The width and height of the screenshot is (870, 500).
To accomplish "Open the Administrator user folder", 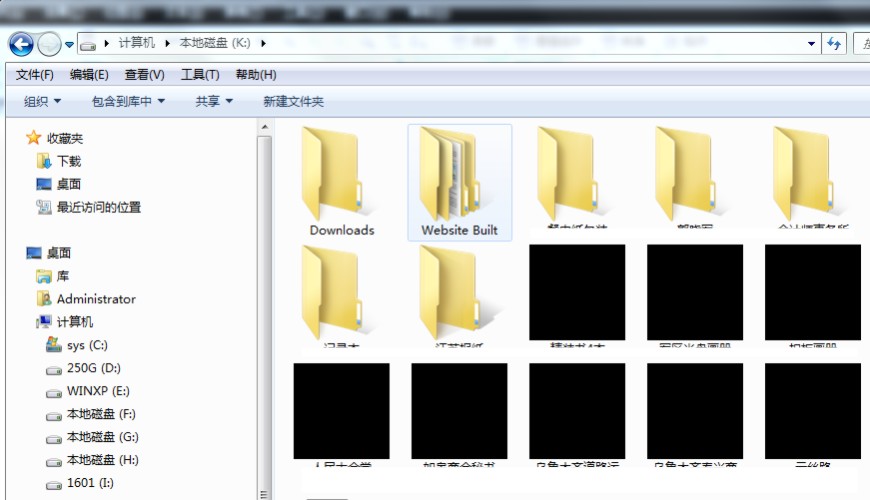I will 86,299.
